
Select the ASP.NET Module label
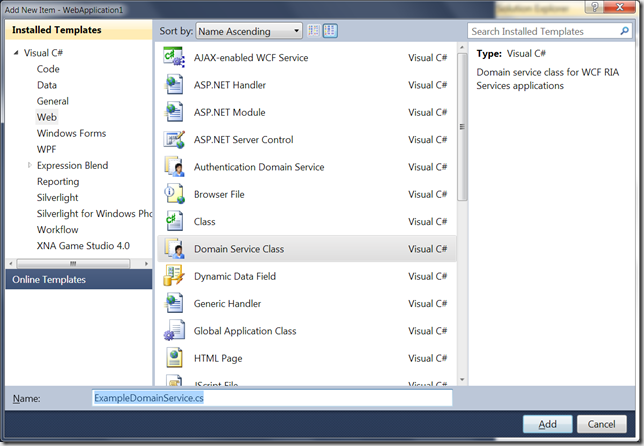coord(229,112)
